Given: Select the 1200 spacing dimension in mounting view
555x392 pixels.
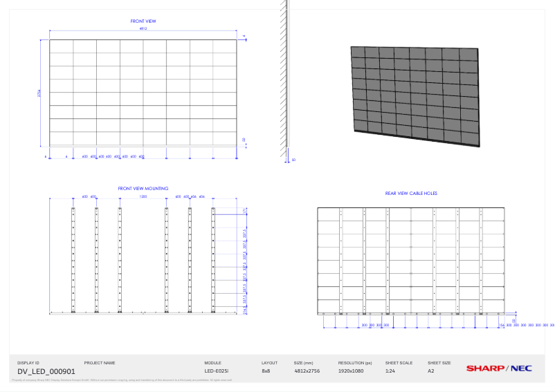Looking at the screenshot, I should click(143, 196).
